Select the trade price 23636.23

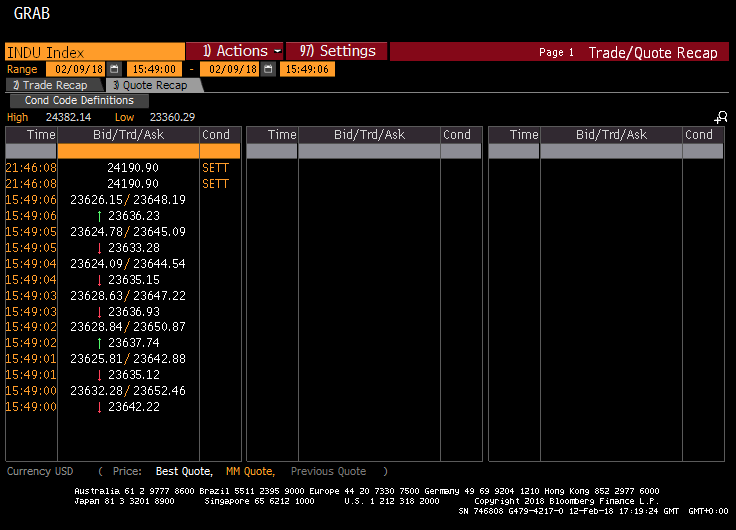pyautogui.click(x=134, y=215)
